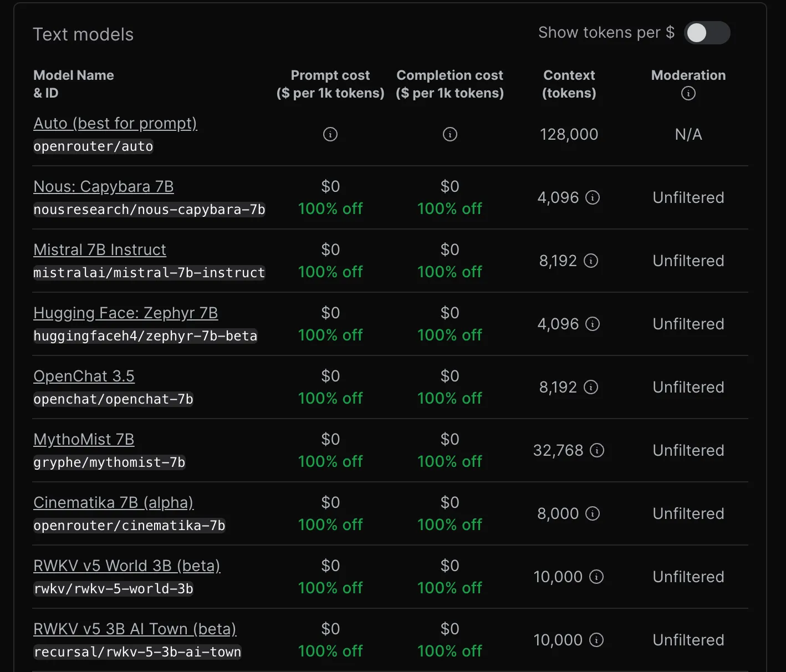The image size is (786, 672).
Task: Select the nousresearch/nous-capybara-7b ID text
Action: coord(149,210)
